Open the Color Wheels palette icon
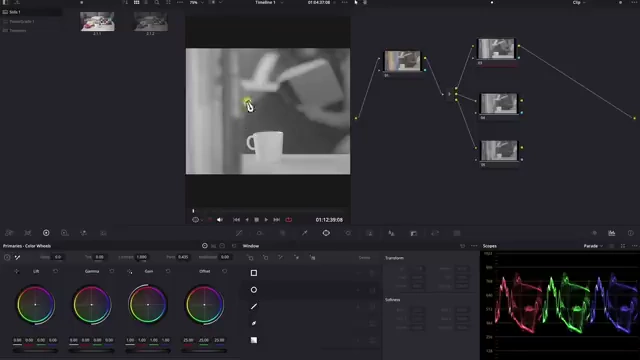This screenshot has width=640, height=360. pos(46,233)
